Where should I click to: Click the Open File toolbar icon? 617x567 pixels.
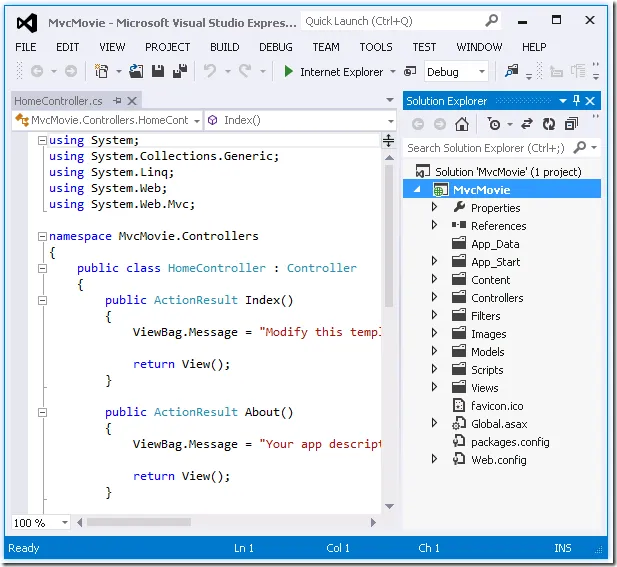pos(134,71)
